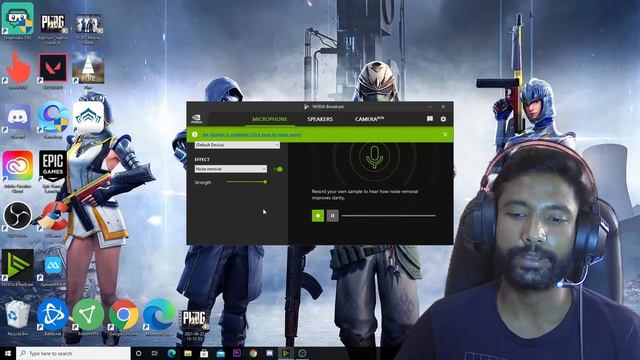Click the taskbar search box
Viewport: 640px width, 360px height.
pyautogui.click(x=73, y=353)
